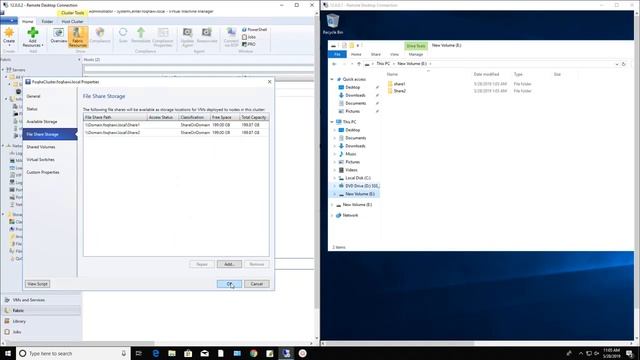Collapse Quick access in Explorer tree
Image resolution: width=640 pixels, height=360 pixels.
pos(332,79)
